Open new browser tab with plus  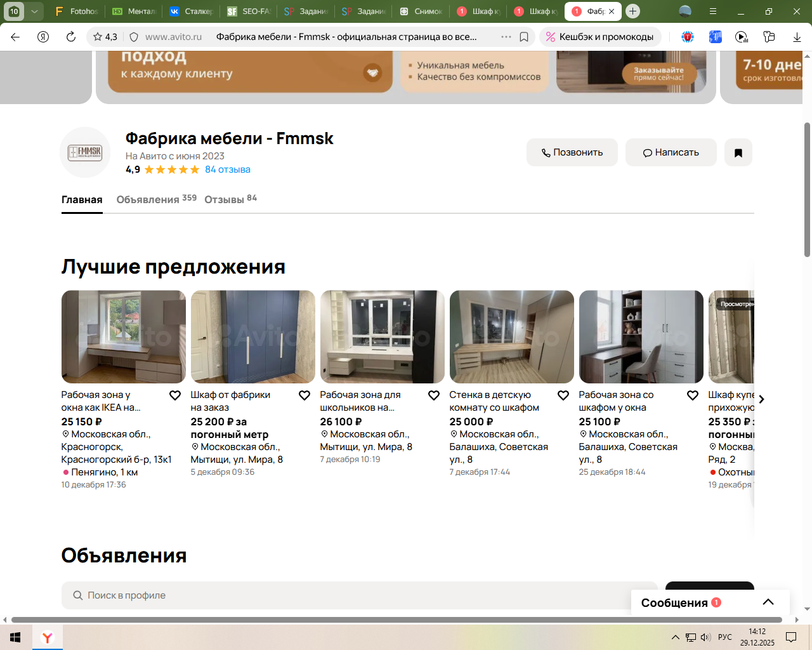point(632,11)
